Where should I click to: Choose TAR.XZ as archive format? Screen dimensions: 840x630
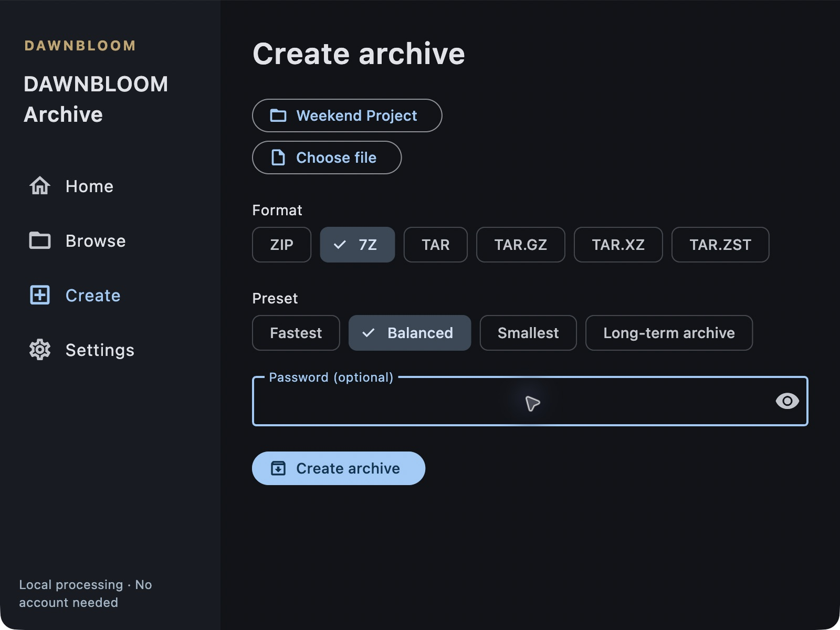(x=618, y=245)
